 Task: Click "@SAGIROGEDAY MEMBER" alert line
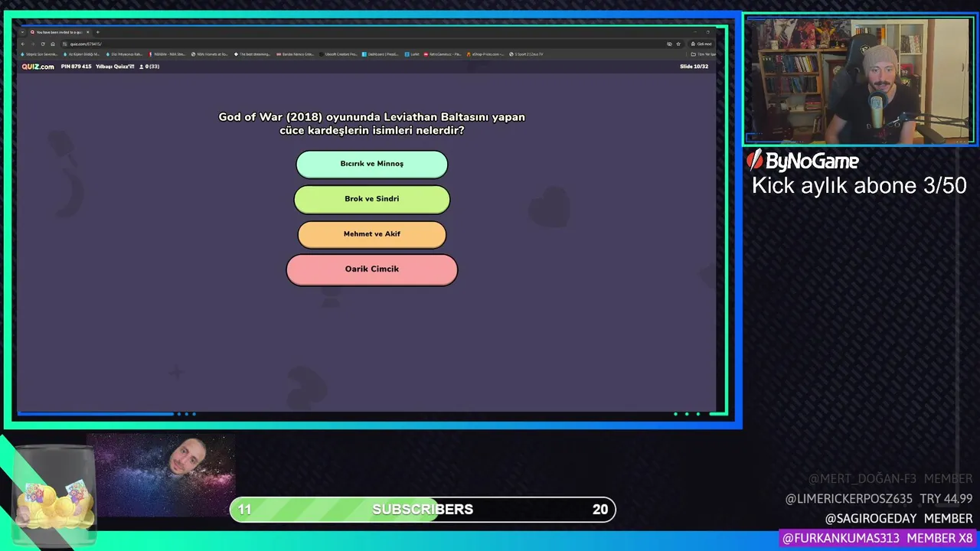point(899,518)
